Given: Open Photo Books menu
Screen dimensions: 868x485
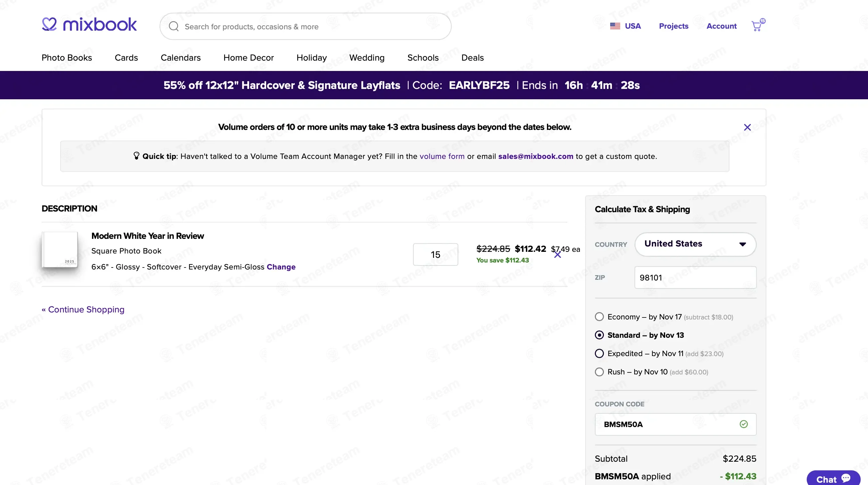Looking at the screenshot, I should [67, 58].
